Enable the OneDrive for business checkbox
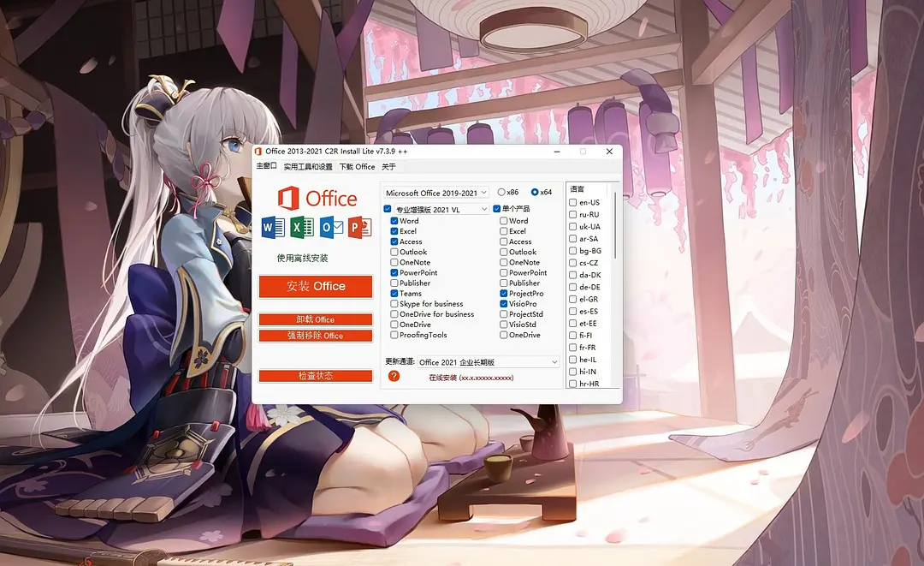The image size is (924, 566). (394, 314)
